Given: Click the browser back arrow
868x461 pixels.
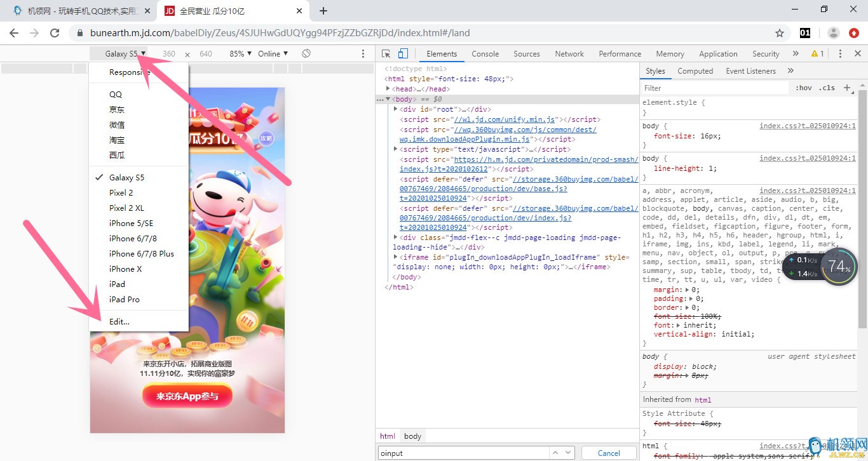Looking at the screenshot, I should 14,33.
